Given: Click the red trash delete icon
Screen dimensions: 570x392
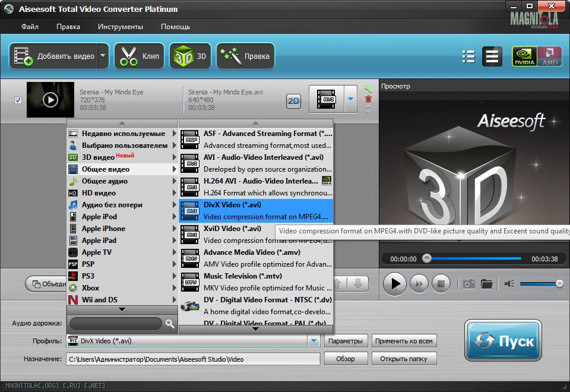Looking at the screenshot, I should pos(368,99).
